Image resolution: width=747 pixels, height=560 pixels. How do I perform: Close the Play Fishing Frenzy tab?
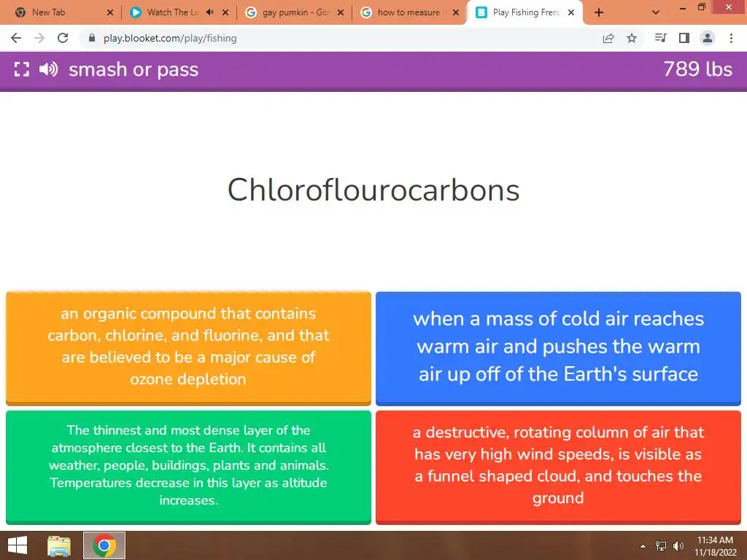click(x=571, y=12)
